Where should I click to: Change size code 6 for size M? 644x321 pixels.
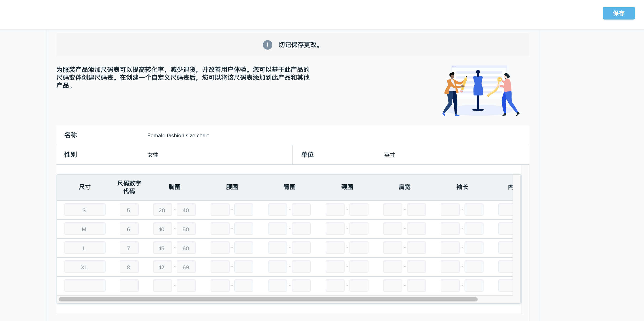pos(129,229)
